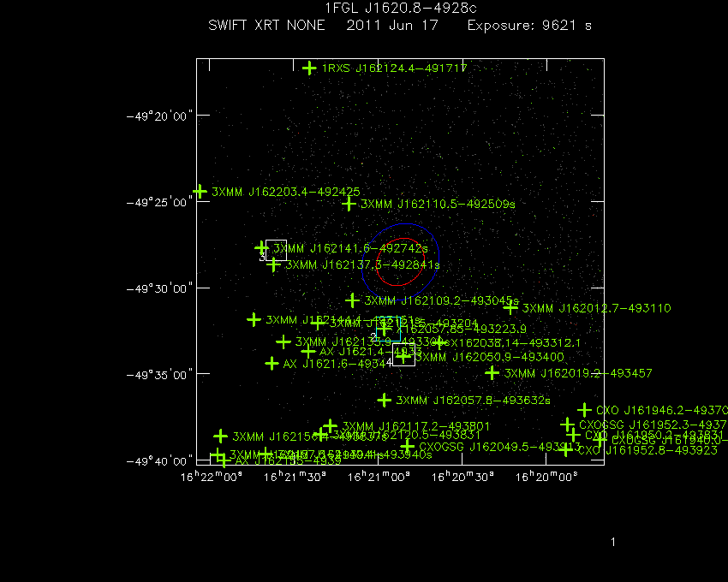
Task: Click the declination label -49°20'00"
Action: (x=159, y=116)
